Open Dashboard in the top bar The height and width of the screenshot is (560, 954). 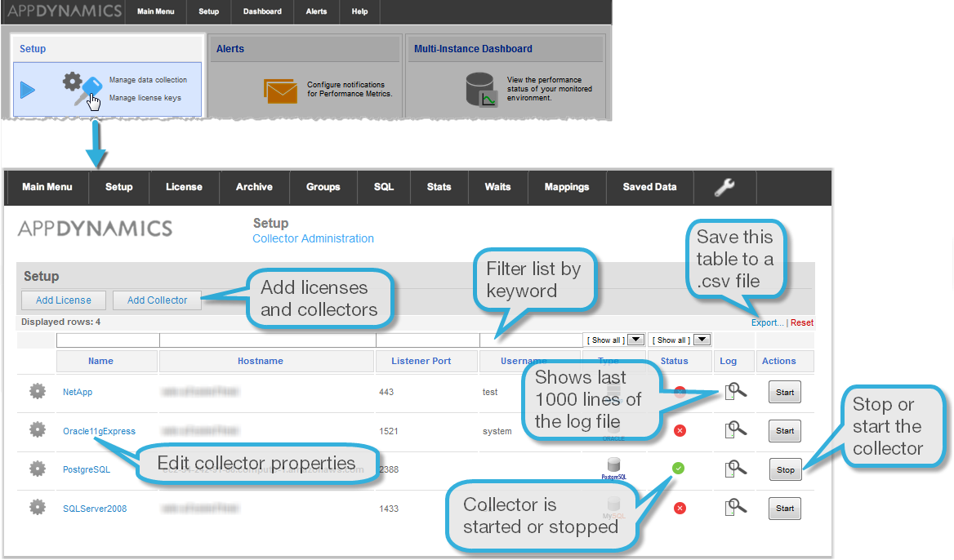coord(262,11)
